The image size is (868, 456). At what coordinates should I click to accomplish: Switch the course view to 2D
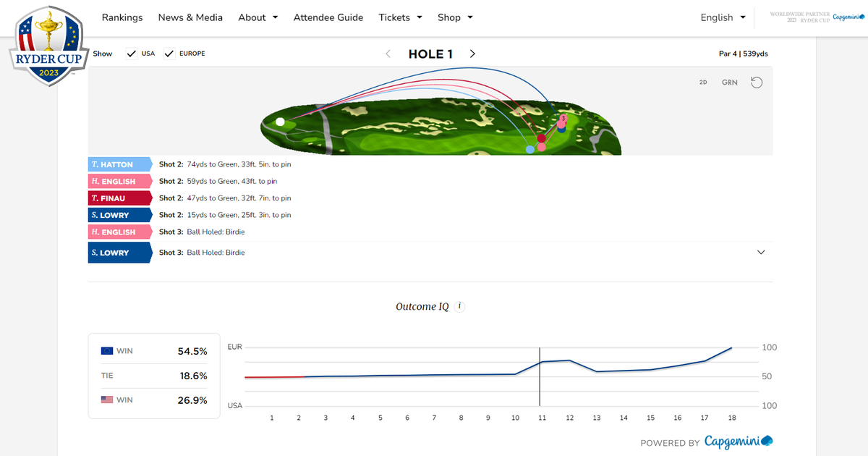point(702,83)
